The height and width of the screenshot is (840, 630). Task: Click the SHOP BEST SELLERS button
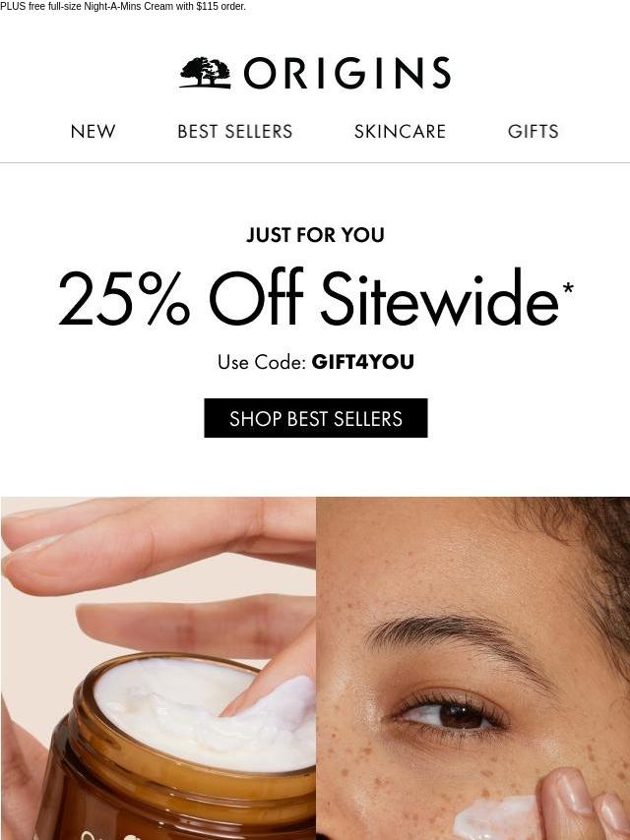pyautogui.click(x=316, y=418)
